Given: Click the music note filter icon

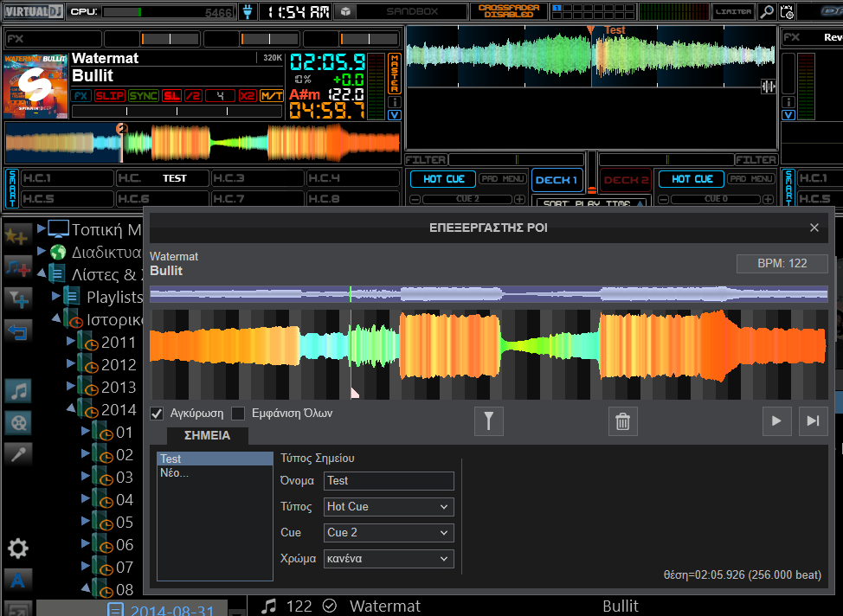Looking at the screenshot, I should coord(17,391).
